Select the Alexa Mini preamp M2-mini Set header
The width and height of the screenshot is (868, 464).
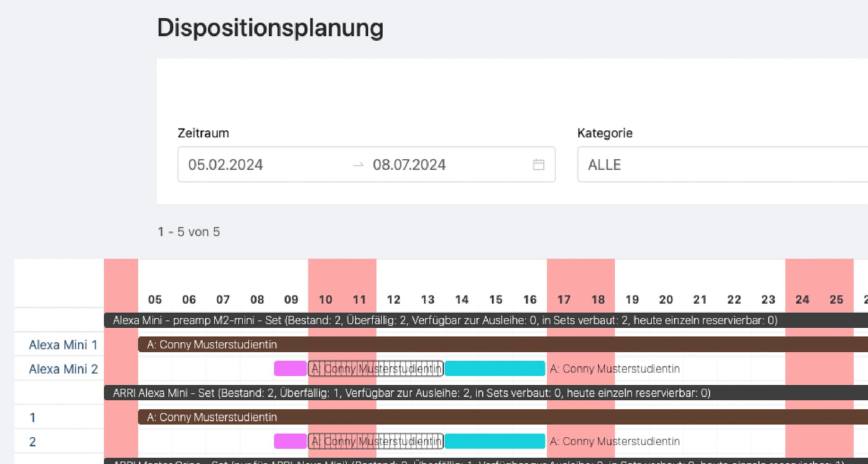(x=445, y=320)
